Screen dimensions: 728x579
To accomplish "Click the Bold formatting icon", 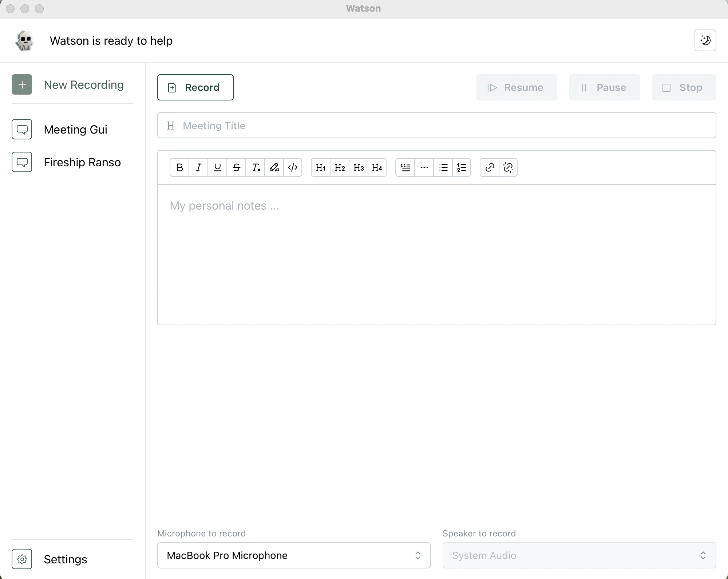I will coord(180,168).
